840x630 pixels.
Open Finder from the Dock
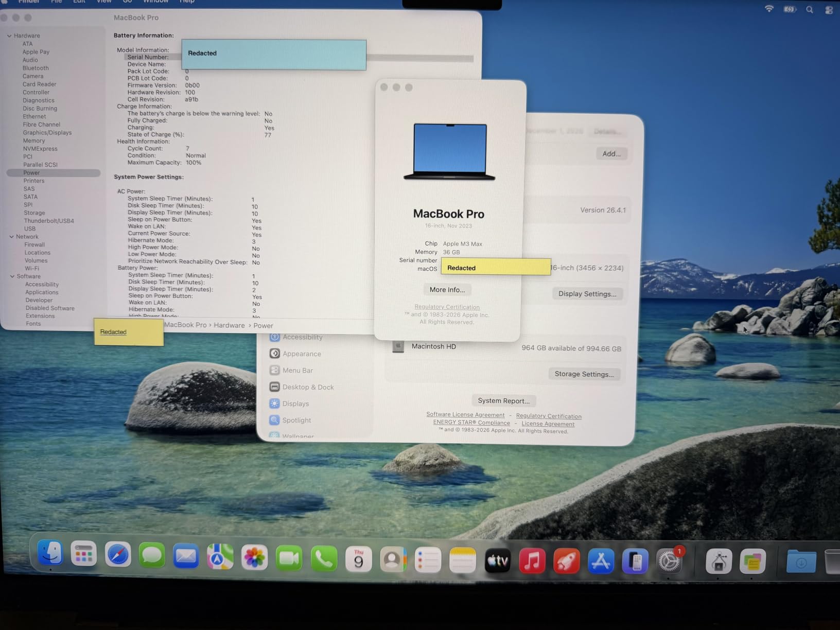pyautogui.click(x=50, y=554)
